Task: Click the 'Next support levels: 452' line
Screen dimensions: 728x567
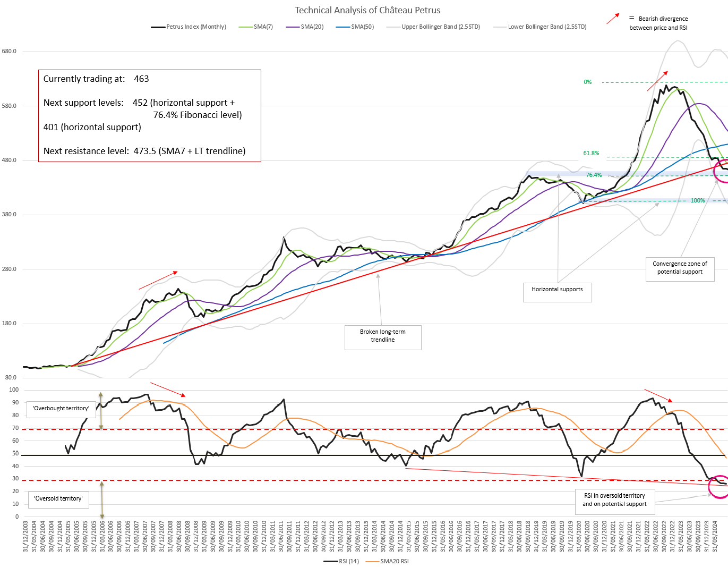Action: pos(139,103)
